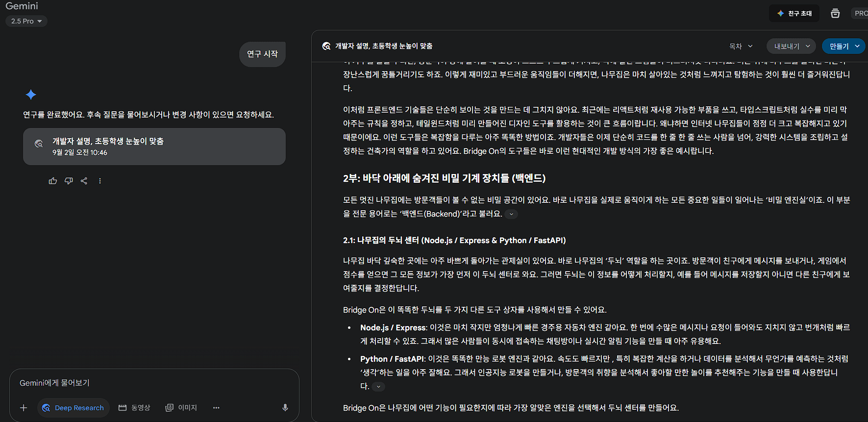
Task: Click the report panel header research icon
Action: pyautogui.click(x=326, y=46)
